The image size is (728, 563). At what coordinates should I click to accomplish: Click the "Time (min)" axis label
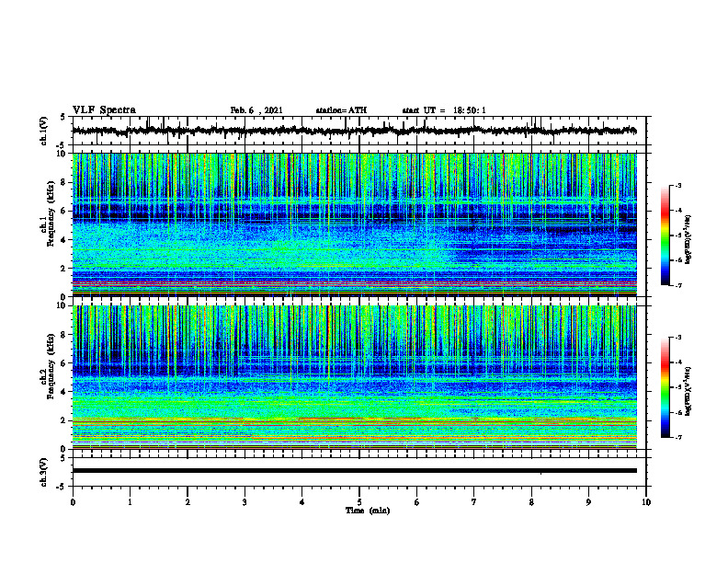(x=368, y=511)
